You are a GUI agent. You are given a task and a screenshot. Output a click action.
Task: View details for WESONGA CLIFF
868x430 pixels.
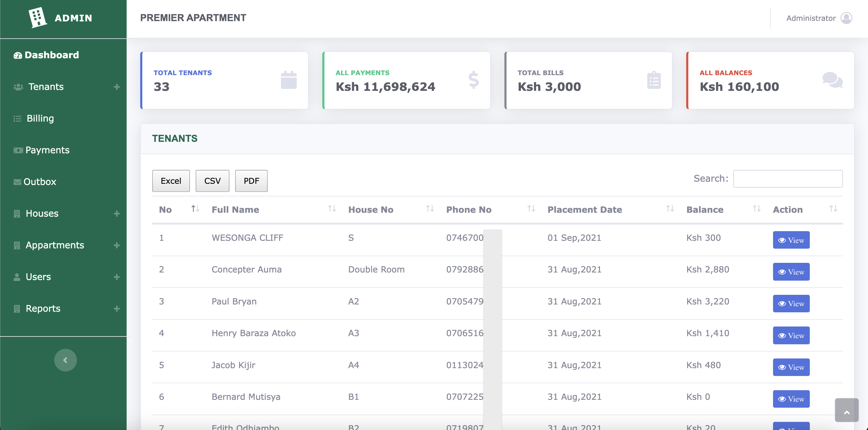coord(791,240)
